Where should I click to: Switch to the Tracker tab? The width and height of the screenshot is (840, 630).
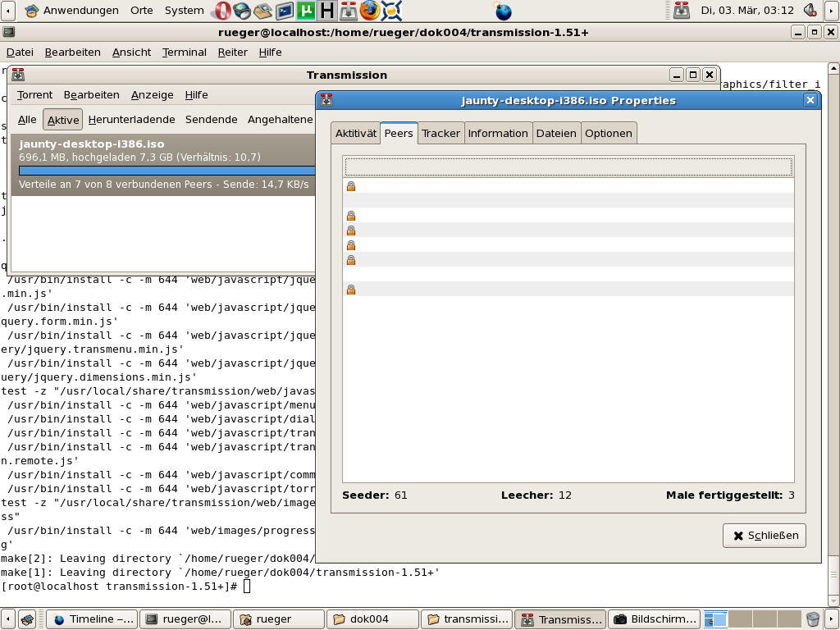click(x=441, y=134)
